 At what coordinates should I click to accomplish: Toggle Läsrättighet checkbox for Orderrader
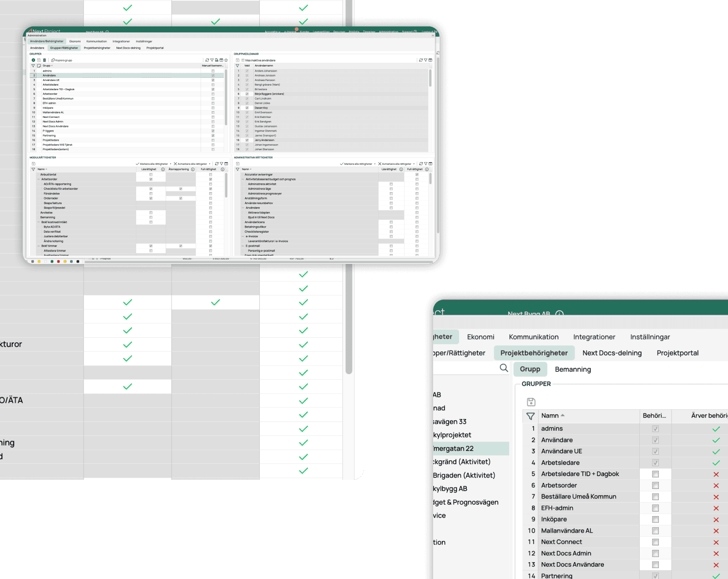(151, 198)
